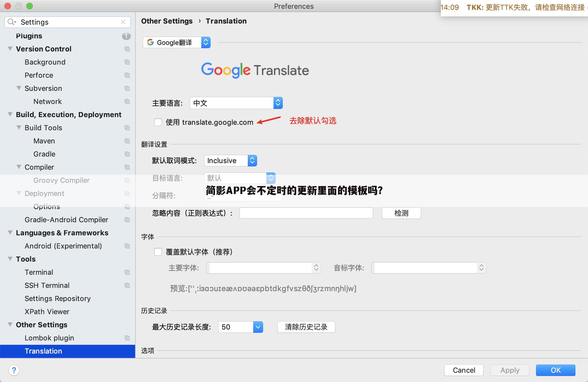588x382 pixels.
Task: Click project-level icon beside Build Tools
Action: pos(127,128)
